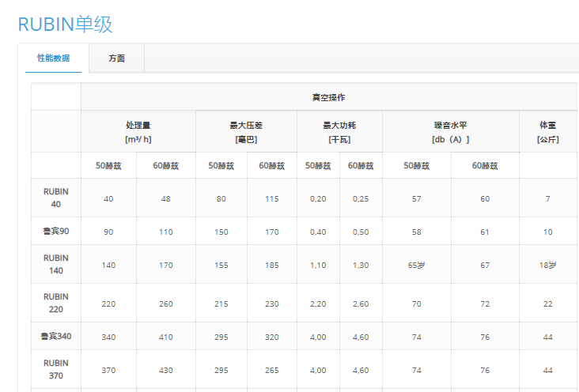Select 60赫兹 subheader under 最大压差
Image resolution: width=579 pixels, height=392 pixels.
pyautogui.click(x=272, y=166)
